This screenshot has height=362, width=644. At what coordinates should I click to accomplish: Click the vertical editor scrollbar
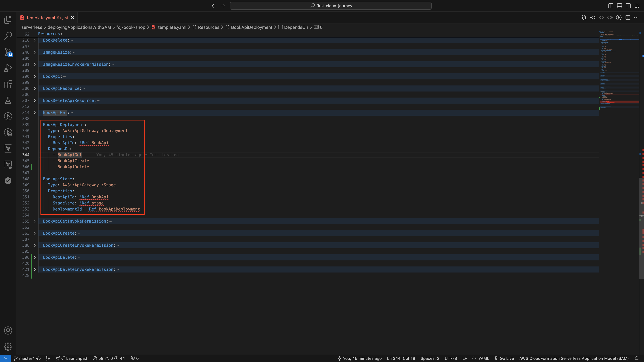point(642,228)
